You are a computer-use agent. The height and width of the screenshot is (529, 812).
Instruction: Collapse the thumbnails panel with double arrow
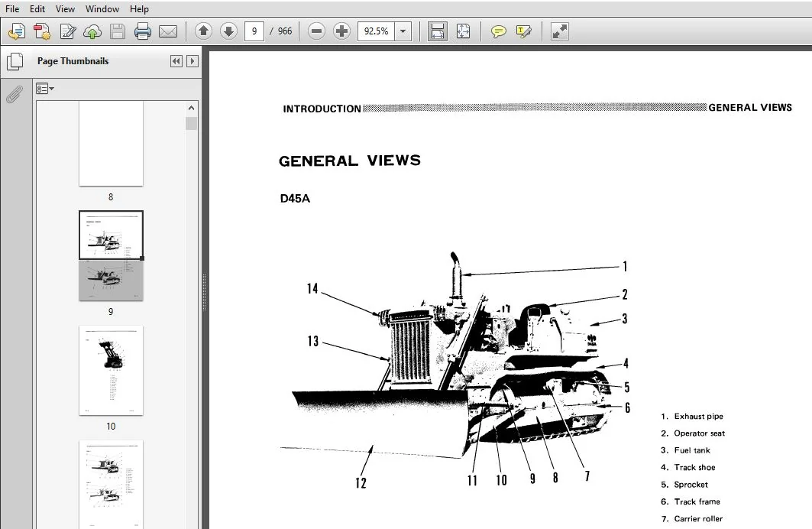176,61
